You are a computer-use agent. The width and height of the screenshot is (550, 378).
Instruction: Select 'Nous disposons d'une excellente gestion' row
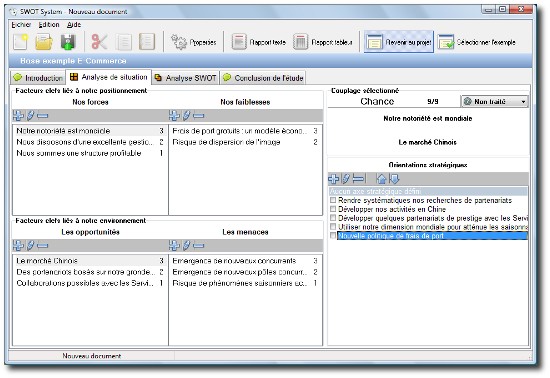[x=90, y=142]
